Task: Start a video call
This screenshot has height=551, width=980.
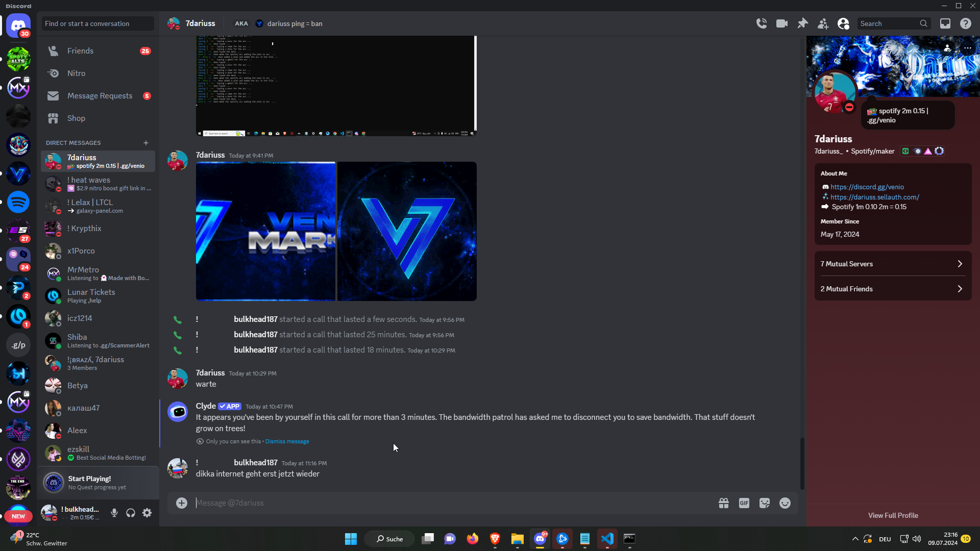Action: tap(782, 23)
